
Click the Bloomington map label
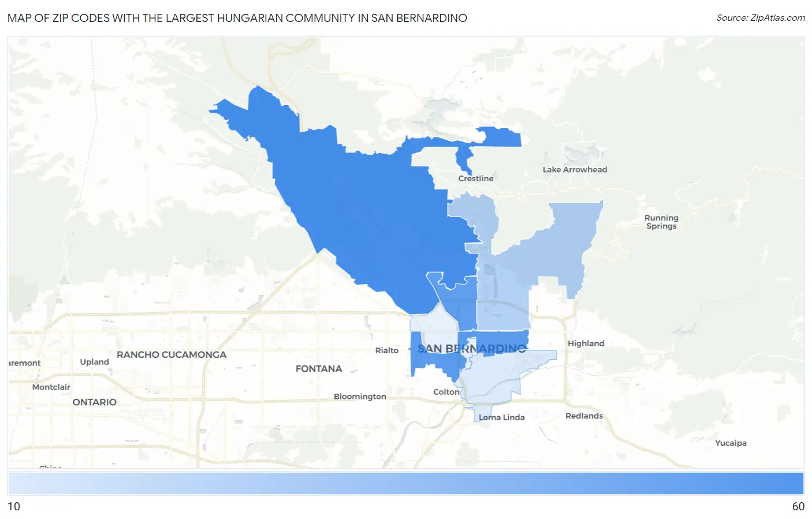click(x=360, y=397)
